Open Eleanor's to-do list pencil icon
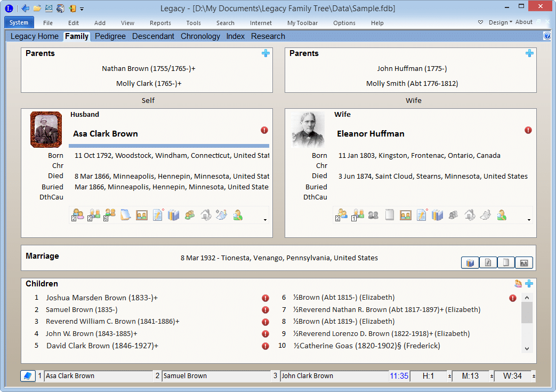The width and height of the screenshot is (556, 392). 422,214
